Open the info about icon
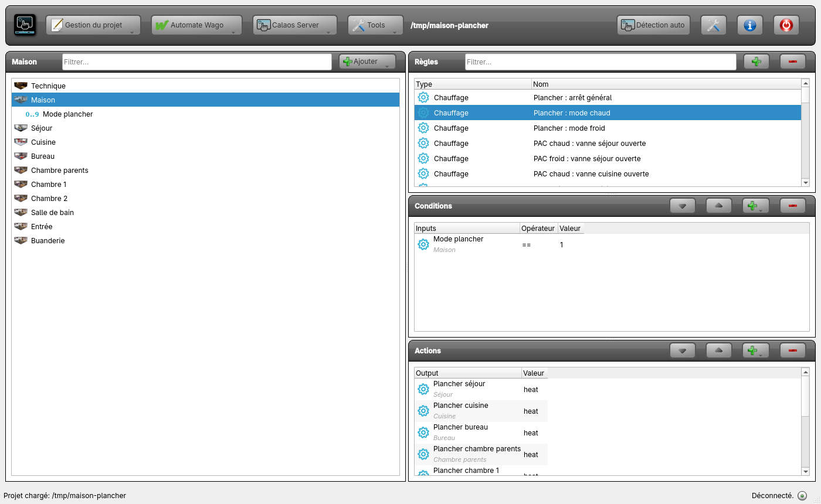Screen dimensions: 821x504 (x=749, y=25)
